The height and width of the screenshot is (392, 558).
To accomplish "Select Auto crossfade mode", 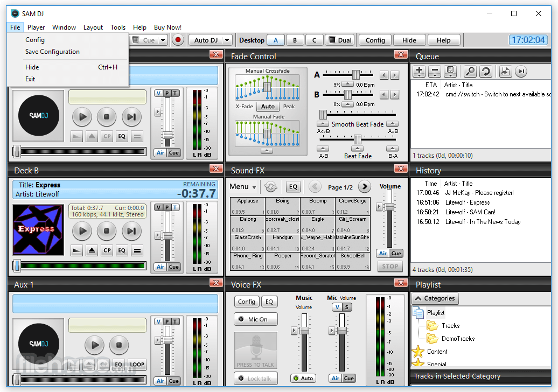I will click(268, 107).
